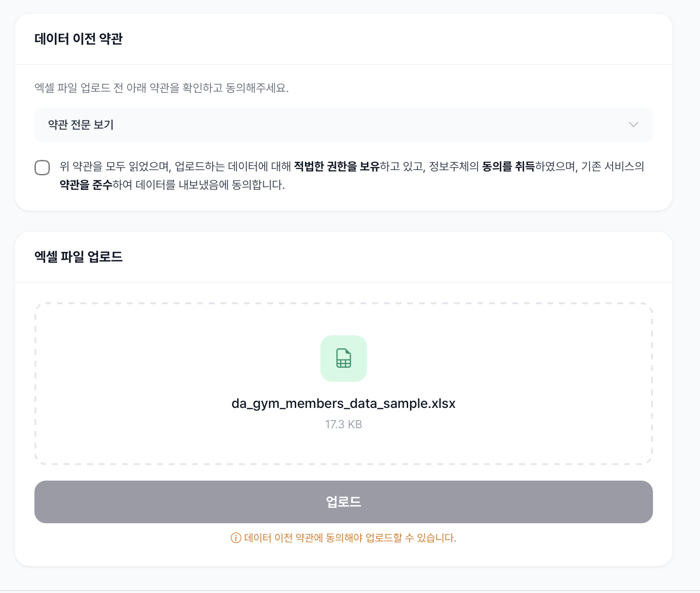Screen dimensions: 700x593
Task: Click the 데이터 이전 약관 header
Action: [x=79, y=39]
